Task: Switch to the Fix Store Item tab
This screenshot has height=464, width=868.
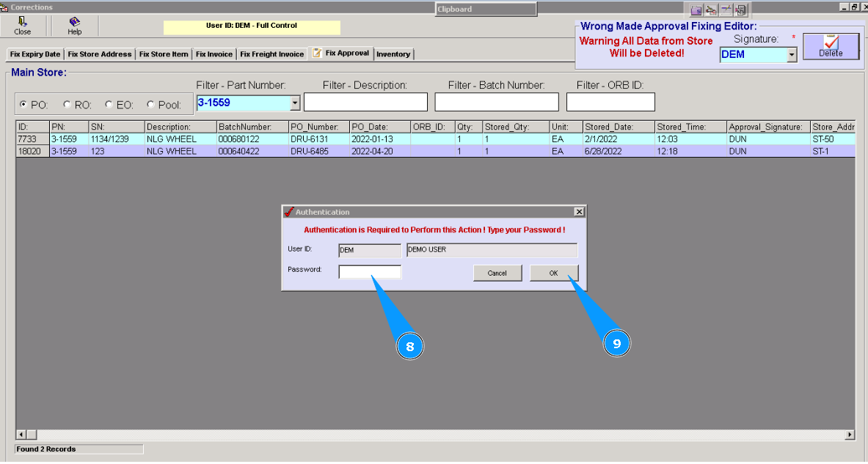Action: point(164,54)
